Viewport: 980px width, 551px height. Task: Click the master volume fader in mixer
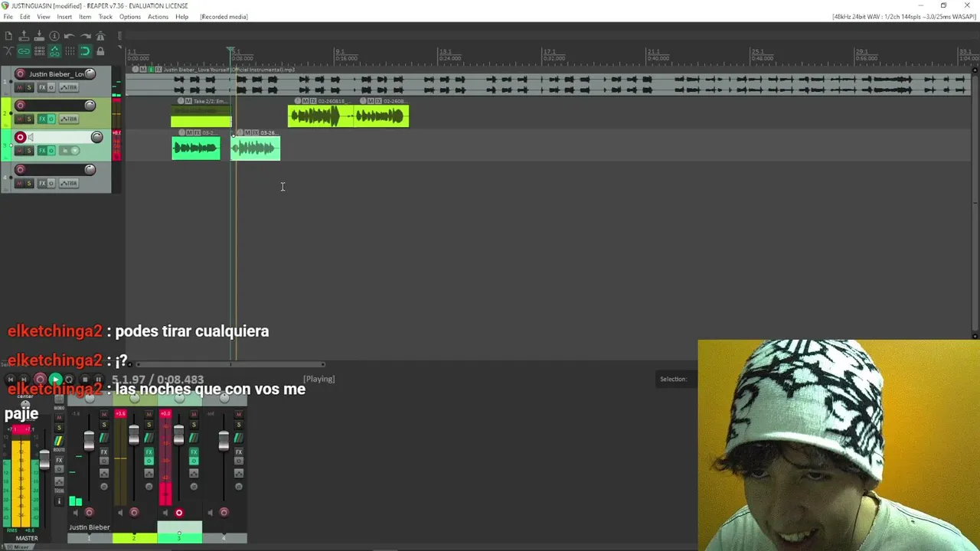click(x=44, y=460)
